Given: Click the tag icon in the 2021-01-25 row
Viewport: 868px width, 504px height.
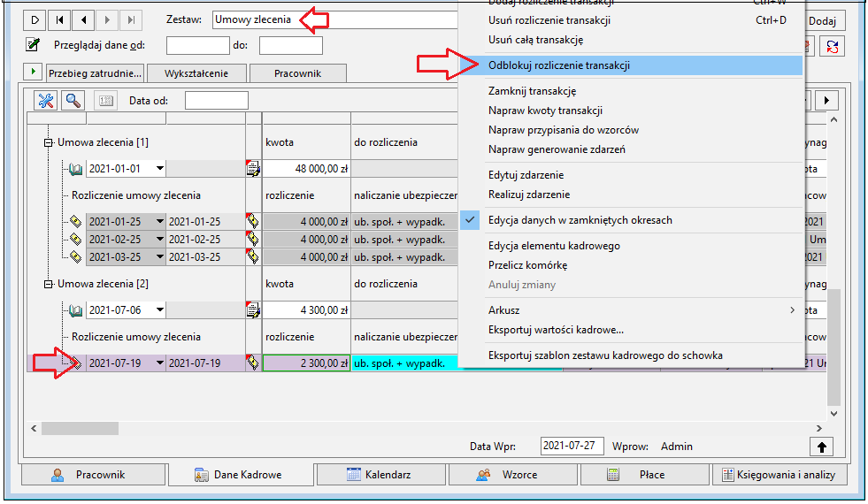Looking at the screenshot, I should (252, 222).
